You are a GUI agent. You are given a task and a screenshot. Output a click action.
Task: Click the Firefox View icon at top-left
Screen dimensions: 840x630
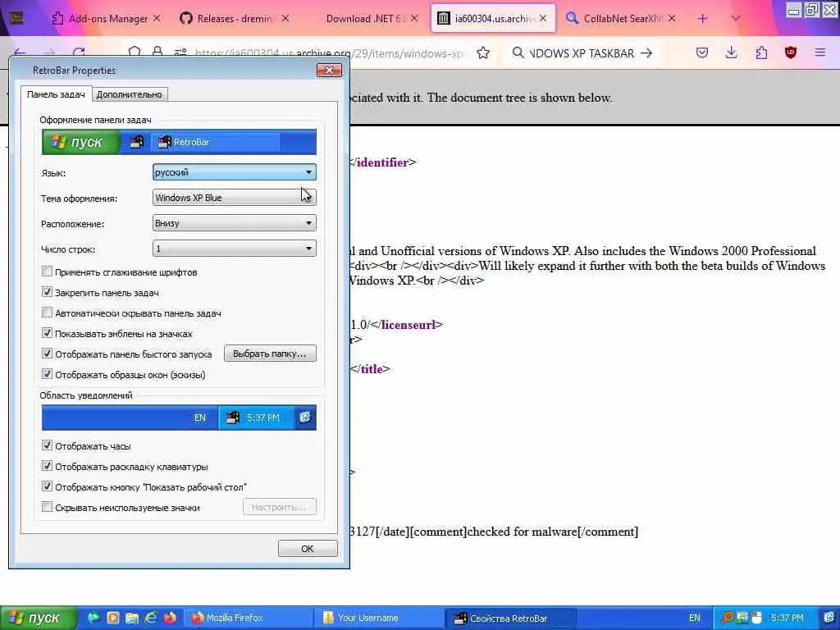pos(16,19)
